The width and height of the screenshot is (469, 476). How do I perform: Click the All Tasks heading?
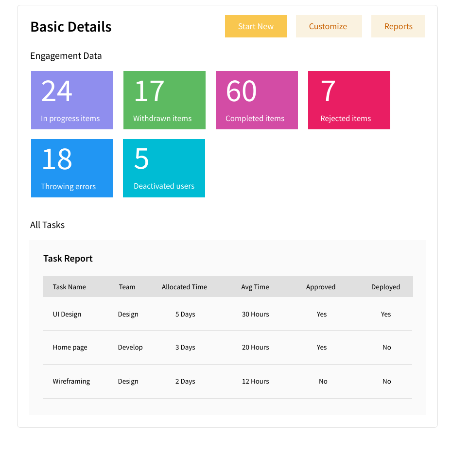click(47, 225)
